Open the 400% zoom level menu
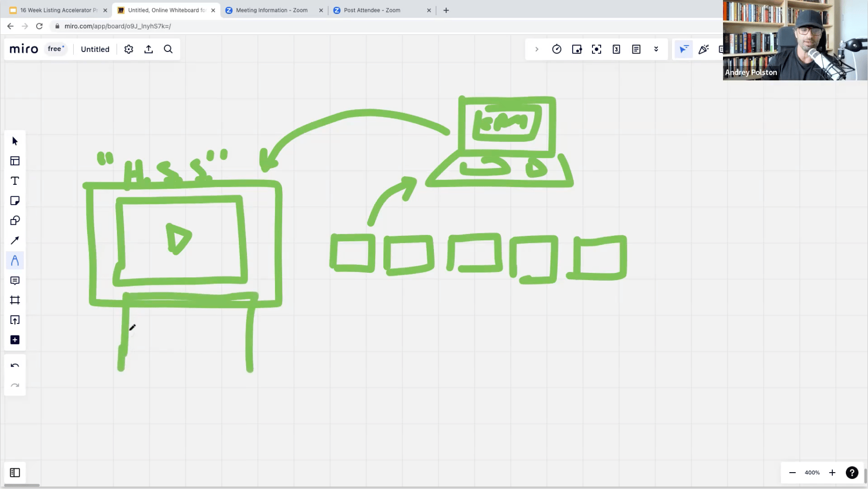The width and height of the screenshot is (868, 489). coord(812,473)
